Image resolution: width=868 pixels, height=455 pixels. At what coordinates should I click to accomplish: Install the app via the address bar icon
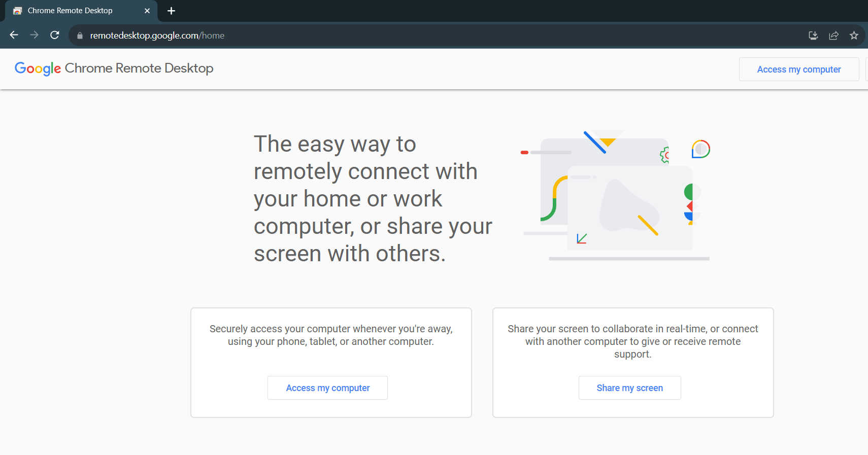813,36
